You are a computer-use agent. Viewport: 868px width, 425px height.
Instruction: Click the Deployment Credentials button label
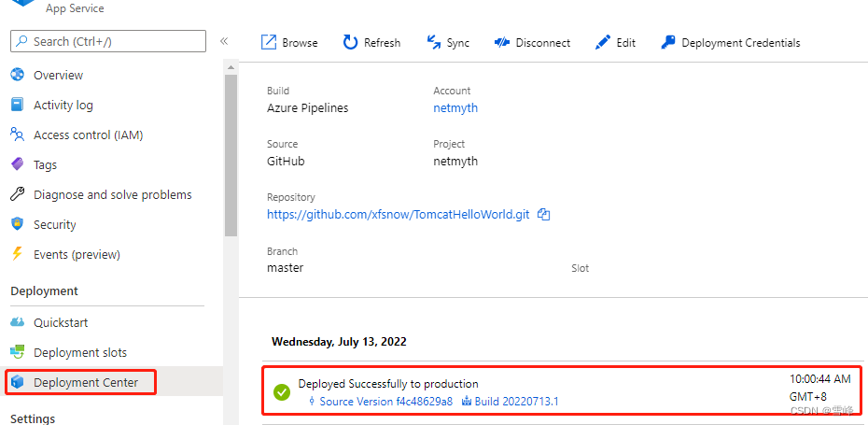741,43
